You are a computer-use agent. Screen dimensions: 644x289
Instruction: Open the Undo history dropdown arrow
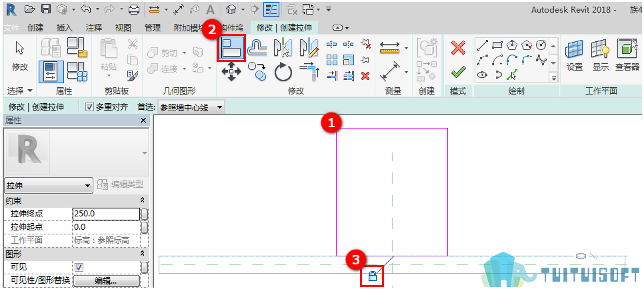(x=97, y=9)
